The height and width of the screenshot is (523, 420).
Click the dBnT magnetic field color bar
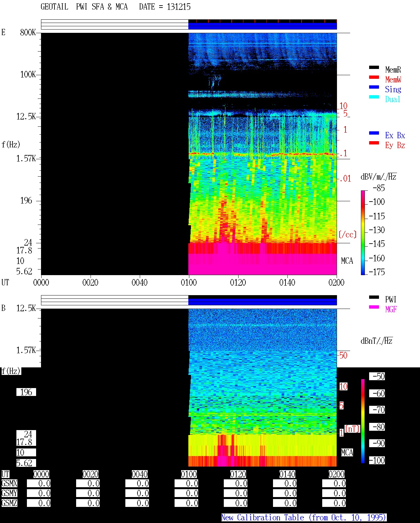363,421
